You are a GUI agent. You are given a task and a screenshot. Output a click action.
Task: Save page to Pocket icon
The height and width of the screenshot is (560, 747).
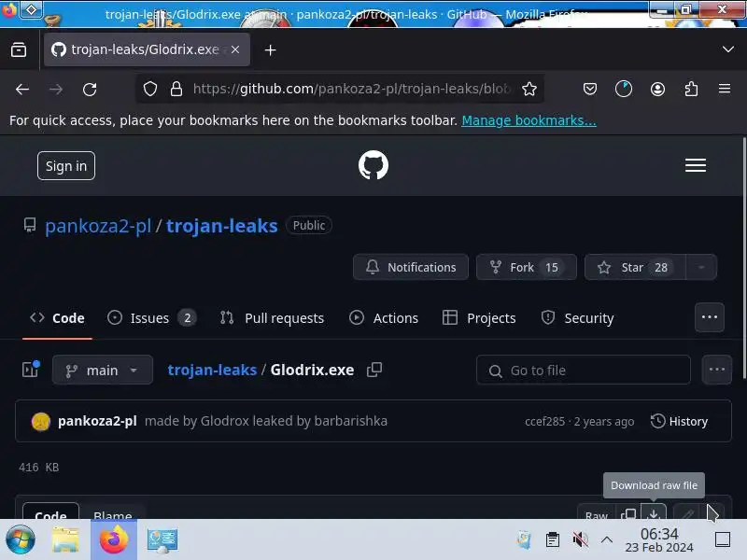[x=590, y=89]
